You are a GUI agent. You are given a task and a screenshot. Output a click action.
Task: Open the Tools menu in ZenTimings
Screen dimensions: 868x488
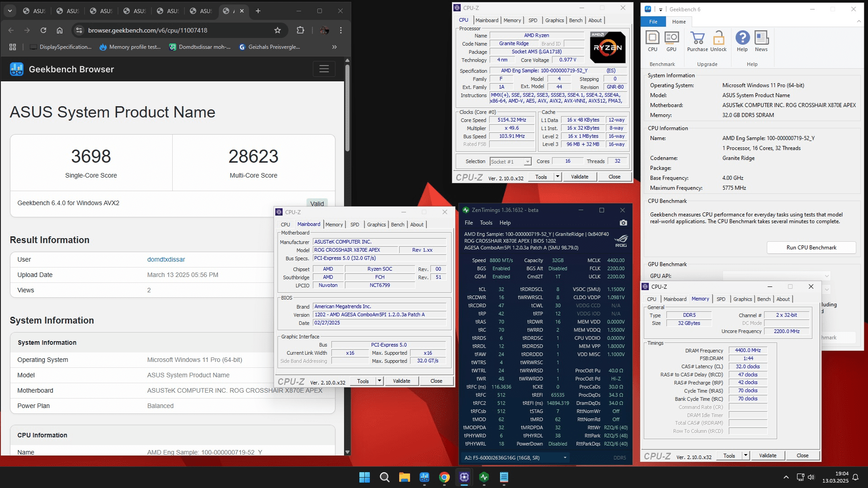pos(486,223)
